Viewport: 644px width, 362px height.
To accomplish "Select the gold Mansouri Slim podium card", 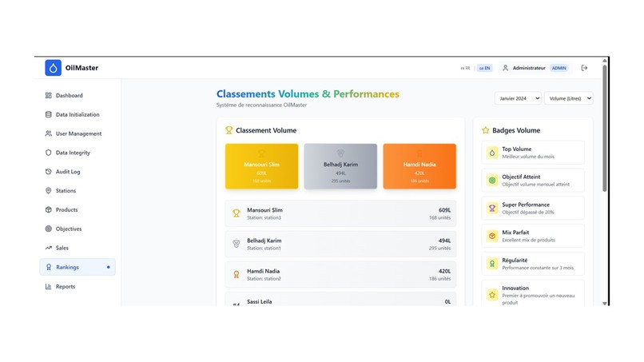I will tap(261, 166).
